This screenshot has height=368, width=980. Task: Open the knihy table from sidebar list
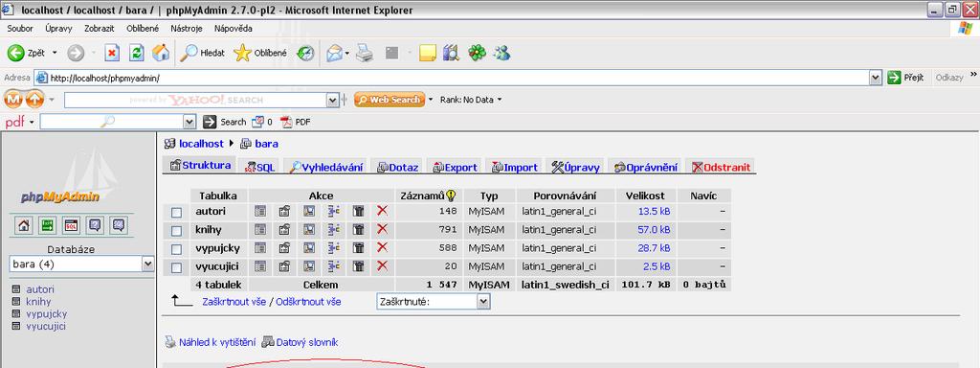coord(38,302)
